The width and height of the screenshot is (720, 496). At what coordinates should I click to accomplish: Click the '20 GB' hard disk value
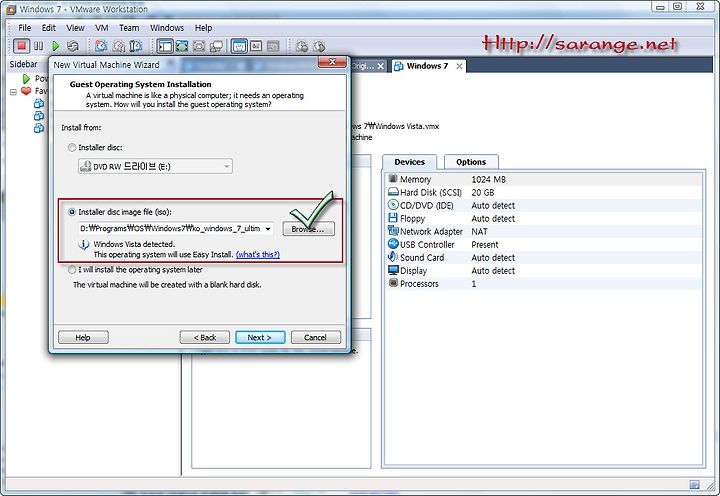click(483, 192)
